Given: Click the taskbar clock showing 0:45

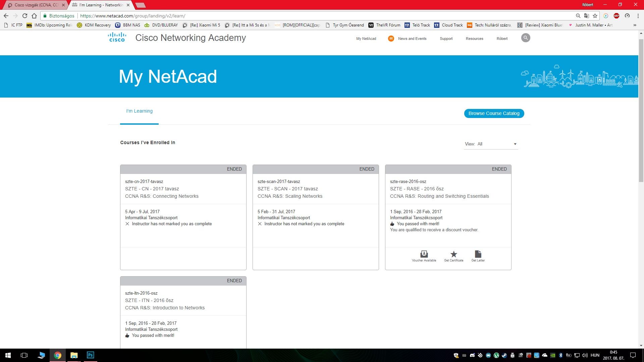Looking at the screenshot, I should 613,355.
